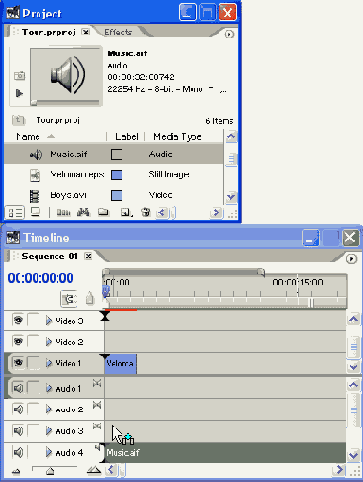Viewport: 363px width, 482px height.
Task: Mute Audio 1 with speaker toggle
Action: click(18, 388)
